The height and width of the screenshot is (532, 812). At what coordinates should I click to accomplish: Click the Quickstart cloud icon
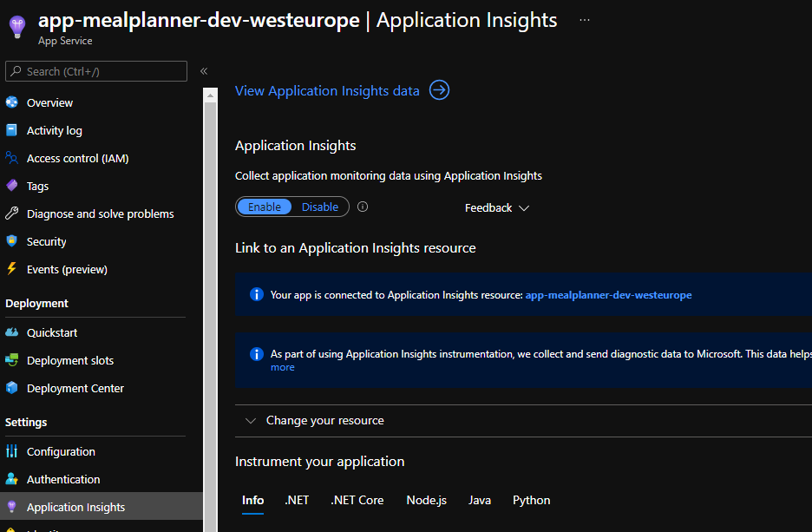click(x=11, y=332)
